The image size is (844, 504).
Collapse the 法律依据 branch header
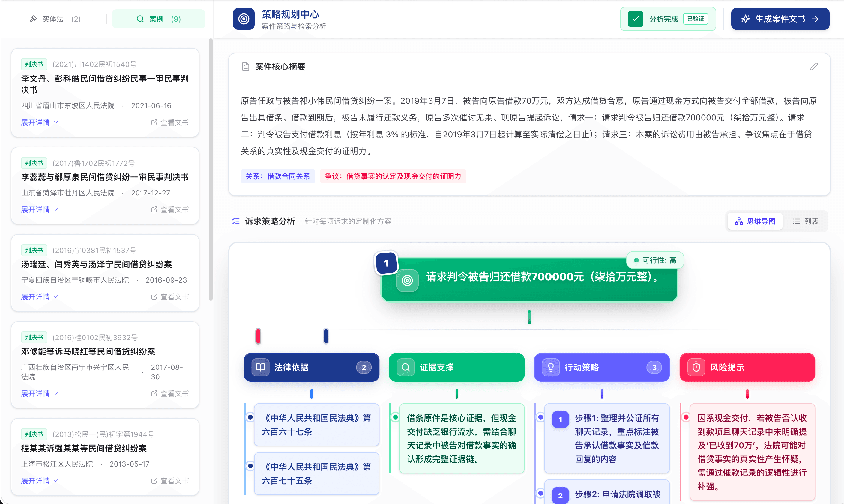(311, 367)
